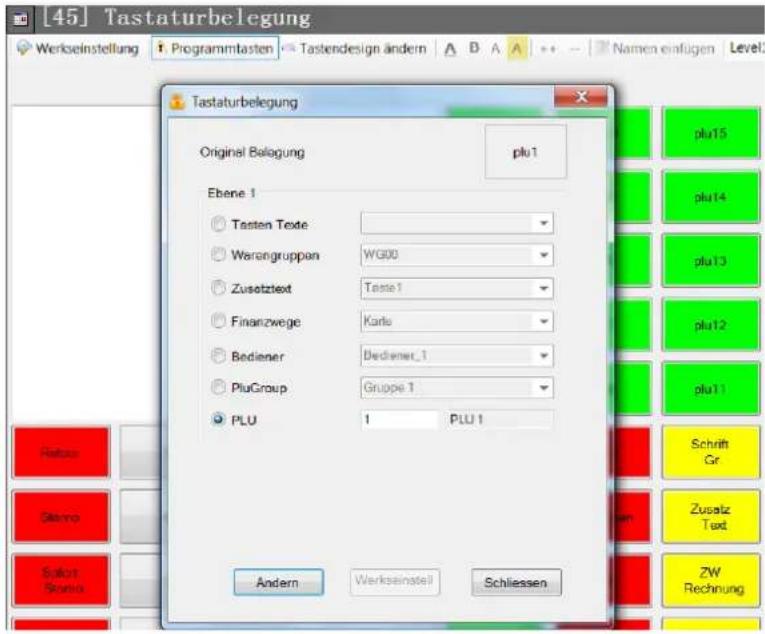Select the PLU radio button
Viewport: 765px width, 634px height.
point(218,419)
